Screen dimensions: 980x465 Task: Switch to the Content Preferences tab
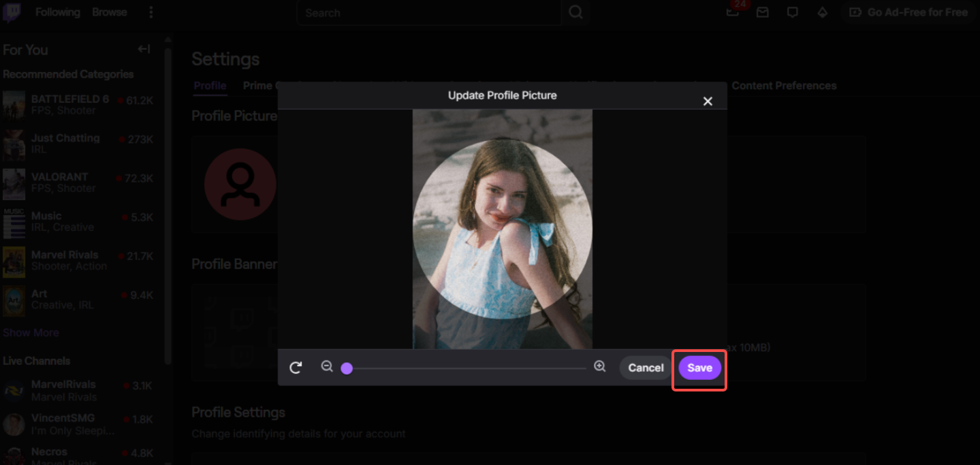pos(784,86)
